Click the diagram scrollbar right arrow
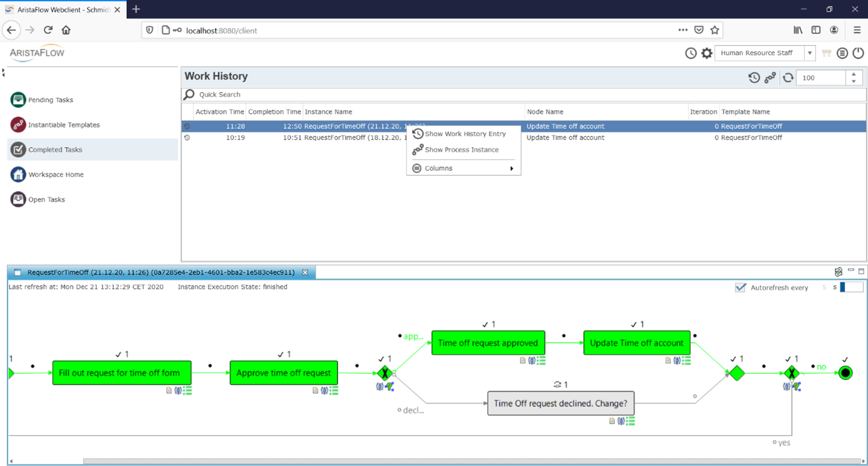 (864, 462)
